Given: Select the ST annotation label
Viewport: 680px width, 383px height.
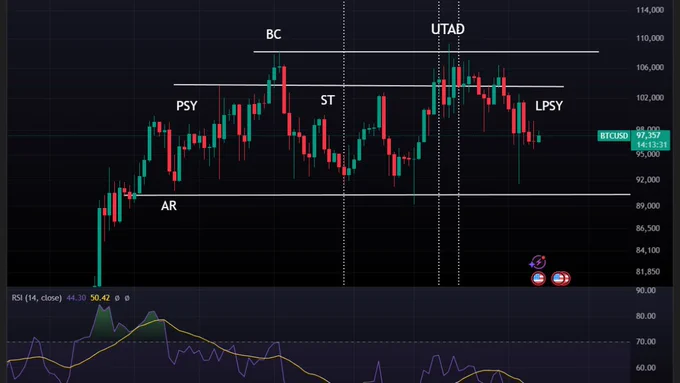Looking at the screenshot, I should point(327,100).
